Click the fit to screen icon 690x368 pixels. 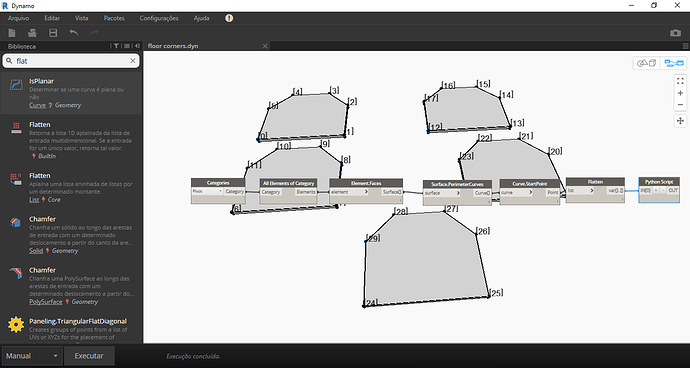pyautogui.click(x=680, y=81)
